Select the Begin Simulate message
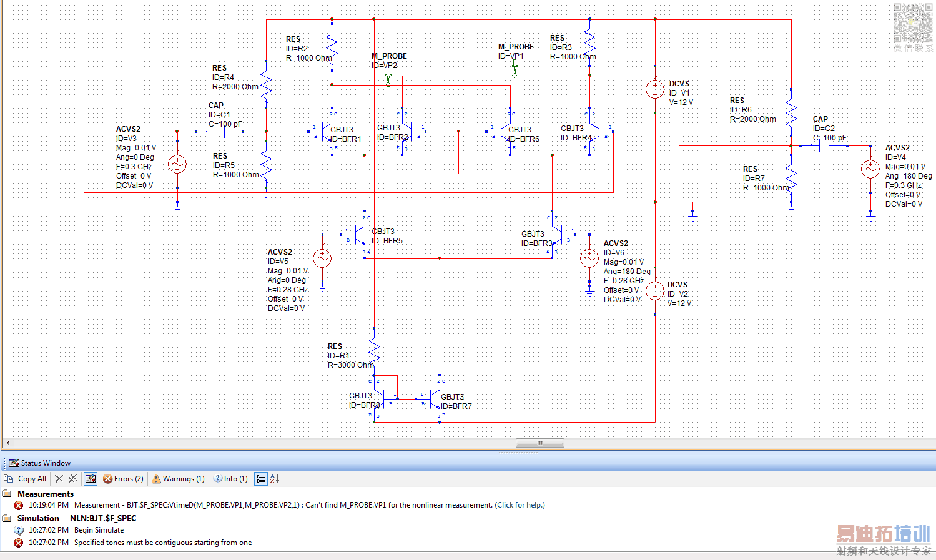The height and width of the screenshot is (560, 936). click(x=99, y=530)
